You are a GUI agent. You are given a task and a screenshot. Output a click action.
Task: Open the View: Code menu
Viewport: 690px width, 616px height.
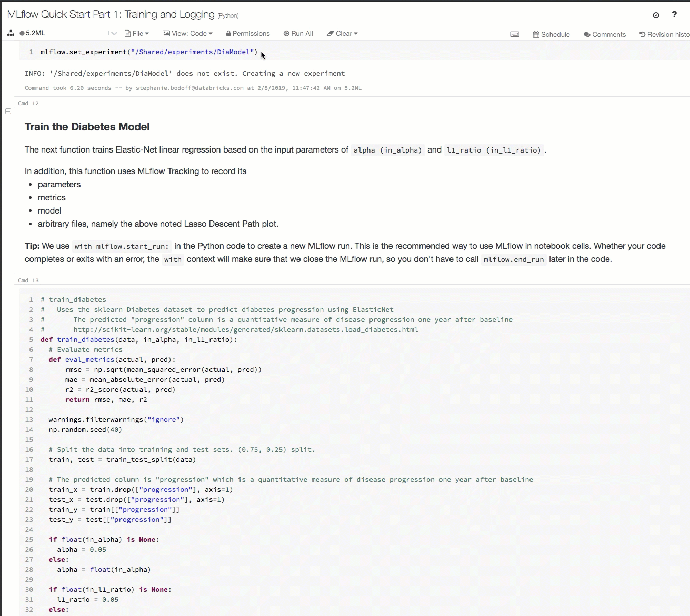pyautogui.click(x=188, y=34)
